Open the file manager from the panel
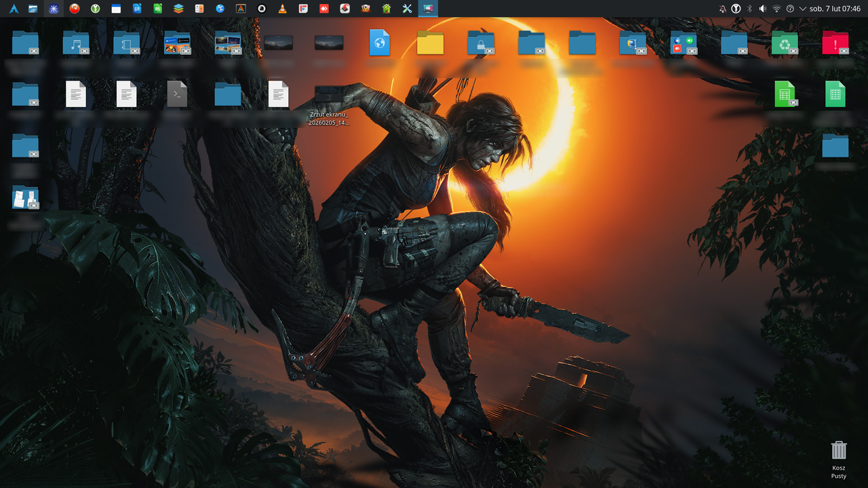This screenshot has height=488, width=868. 33,9
